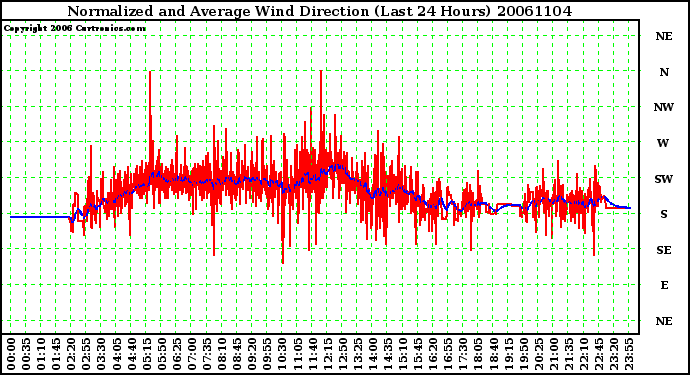
Task: Click the 13:25 time axis label
Action: point(357,354)
